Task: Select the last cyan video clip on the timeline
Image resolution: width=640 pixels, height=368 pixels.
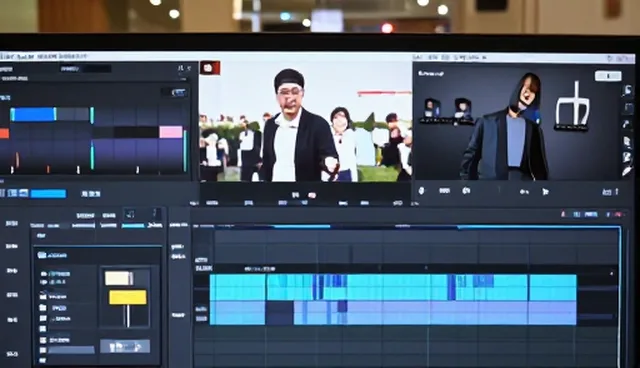Action: [553, 288]
